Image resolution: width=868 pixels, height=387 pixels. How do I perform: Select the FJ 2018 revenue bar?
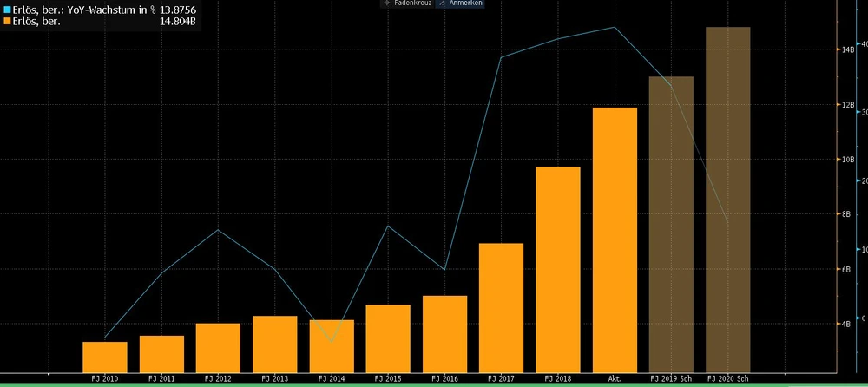pyautogui.click(x=558, y=269)
